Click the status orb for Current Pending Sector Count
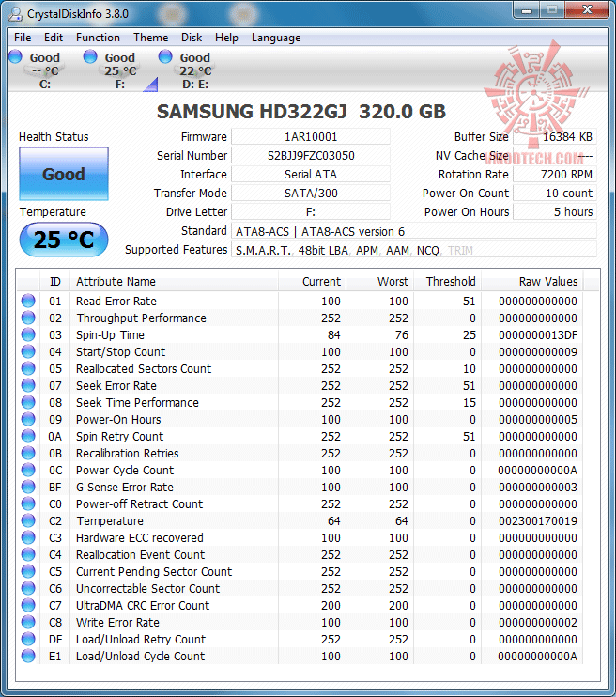This screenshot has height=697, width=616. [x=28, y=571]
